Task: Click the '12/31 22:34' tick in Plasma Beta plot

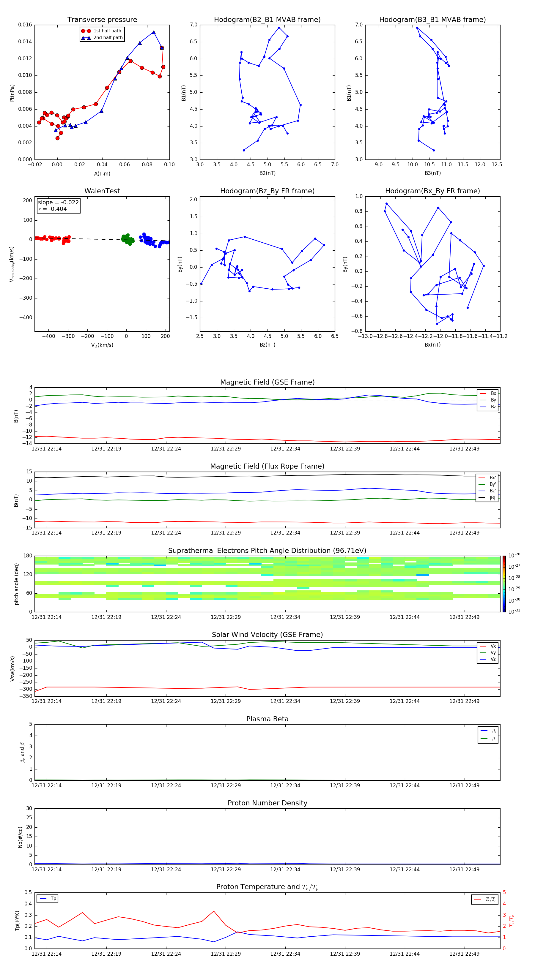Action: tap(285, 785)
